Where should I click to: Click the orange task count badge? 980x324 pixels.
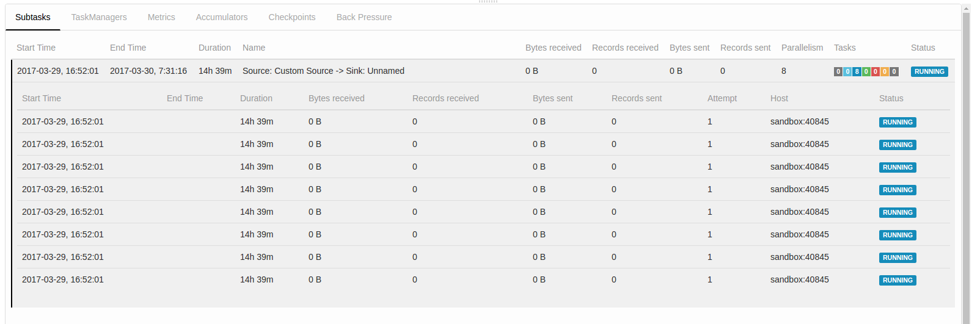pyautogui.click(x=884, y=71)
